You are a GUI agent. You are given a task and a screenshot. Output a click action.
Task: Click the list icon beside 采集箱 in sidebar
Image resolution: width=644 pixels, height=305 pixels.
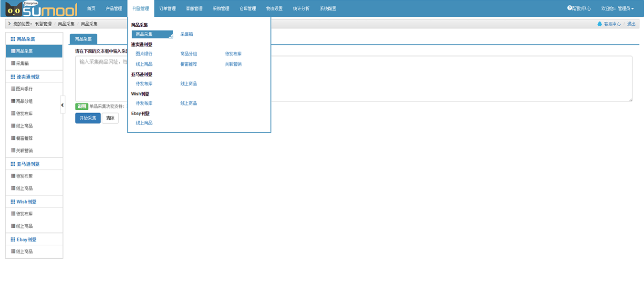[13, 63]
